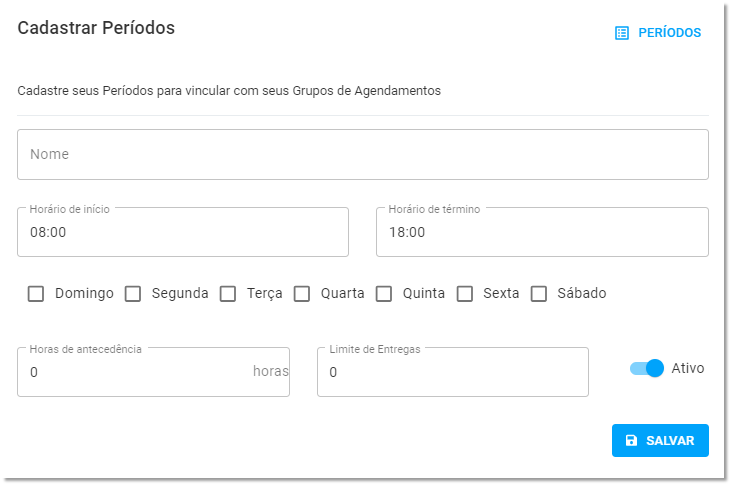
Task: Click the list icon beside PERÍODOS
Action: (x=621, y=33)
